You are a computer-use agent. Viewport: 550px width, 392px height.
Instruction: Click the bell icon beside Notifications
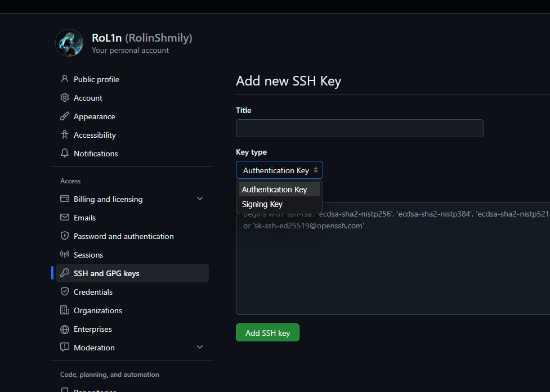tap(65, 153)
